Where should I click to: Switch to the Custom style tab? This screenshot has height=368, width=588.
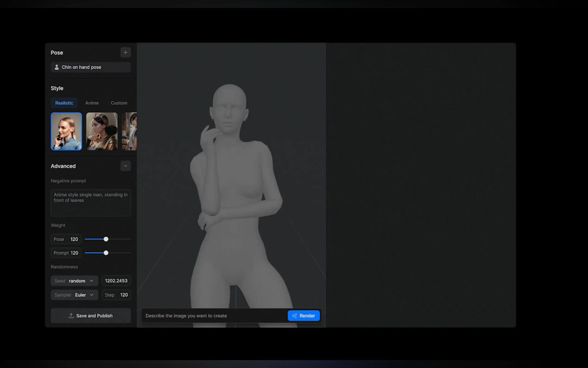[119, 103]
